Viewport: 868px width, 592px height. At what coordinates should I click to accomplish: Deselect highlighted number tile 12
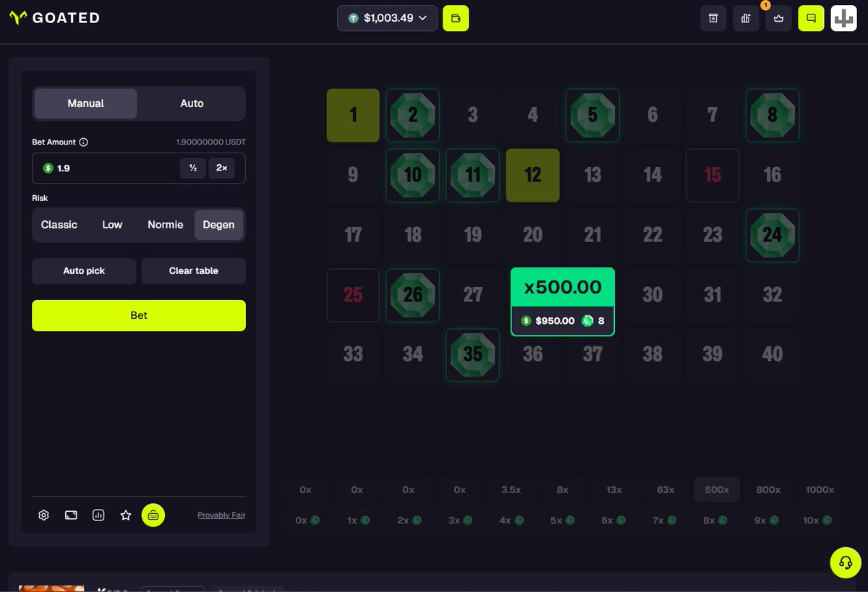pyautogui.click(x=532, y=175)
